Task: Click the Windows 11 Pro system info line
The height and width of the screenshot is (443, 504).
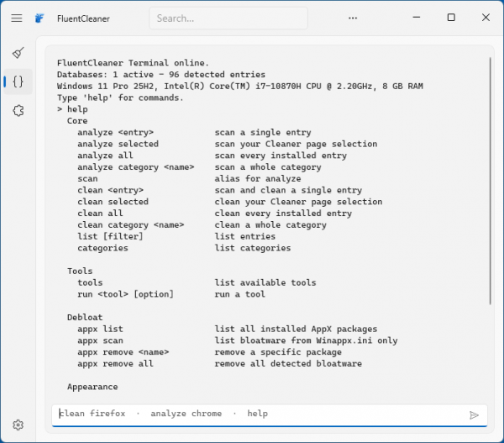Action: coord(240,87)
